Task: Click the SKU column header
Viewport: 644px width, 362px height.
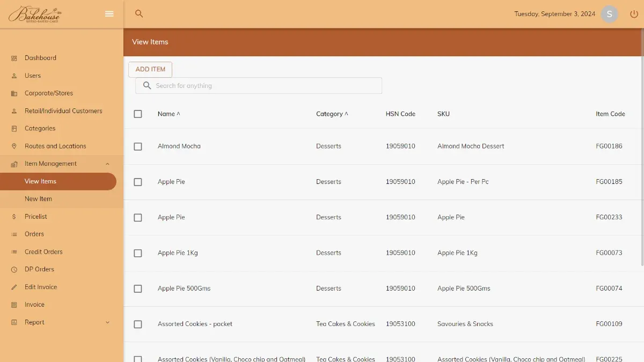Action: click(x=443, y=114)
